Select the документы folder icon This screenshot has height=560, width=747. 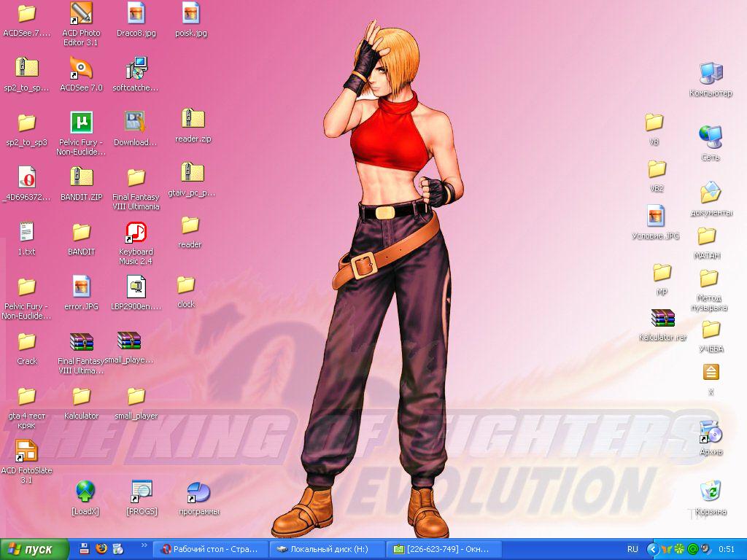coord(711,192)
